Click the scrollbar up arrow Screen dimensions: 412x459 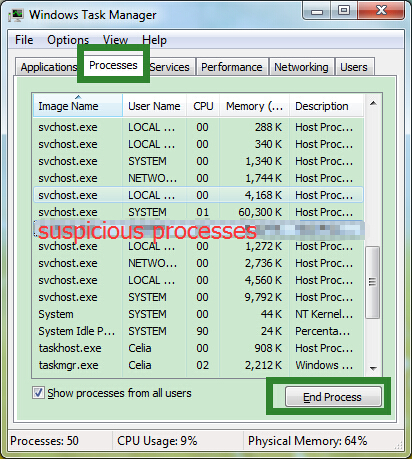pos(373,103)
